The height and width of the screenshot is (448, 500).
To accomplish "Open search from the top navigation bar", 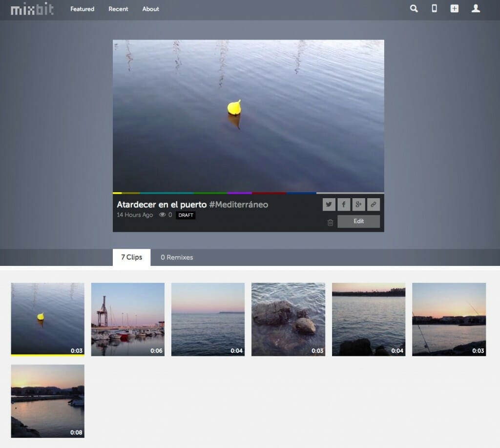I will tap(414, 9).
